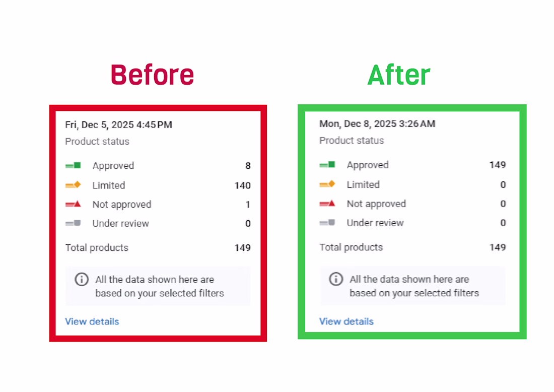Click the red Before heading
The image size is (554, 392).
coord(152,75)
